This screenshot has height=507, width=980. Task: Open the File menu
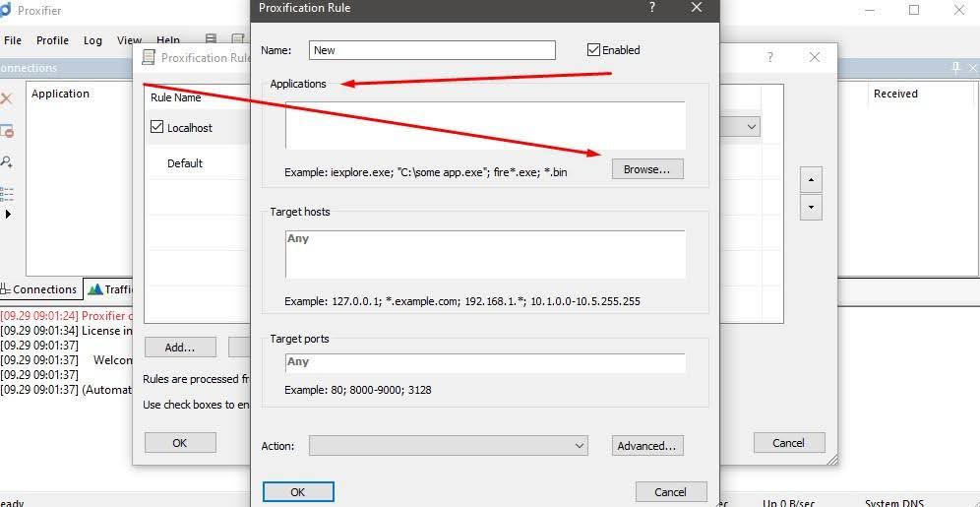pos(13,40)
